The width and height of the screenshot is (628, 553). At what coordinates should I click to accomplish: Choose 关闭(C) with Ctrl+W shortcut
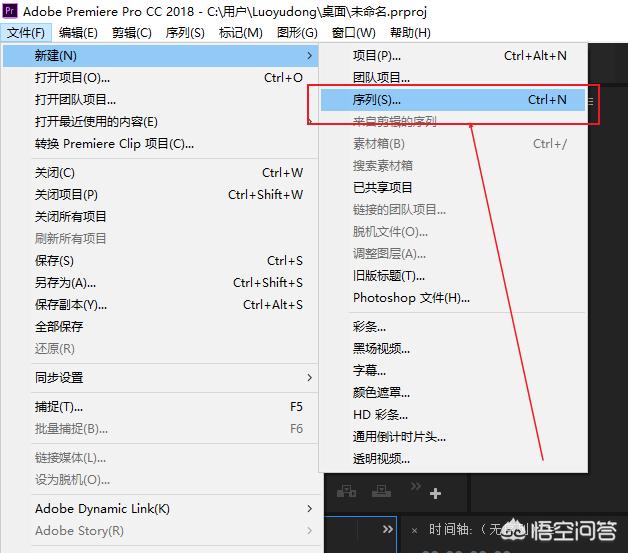161,173
